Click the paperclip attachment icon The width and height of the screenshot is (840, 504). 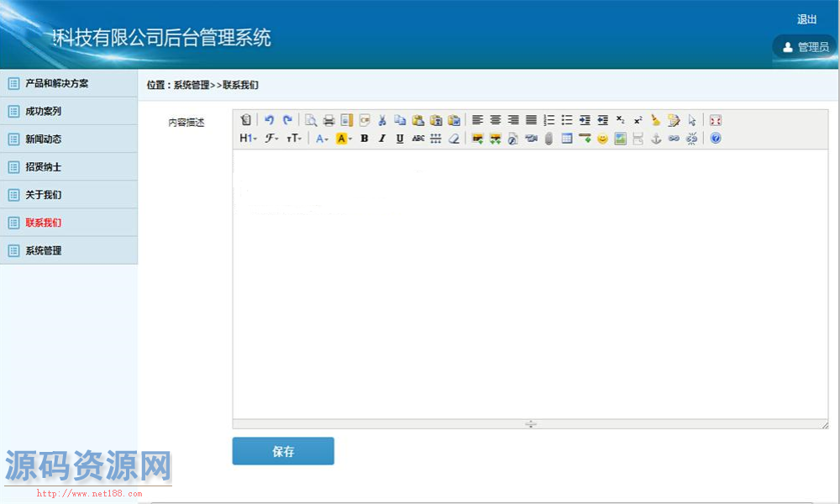(549, 139)
